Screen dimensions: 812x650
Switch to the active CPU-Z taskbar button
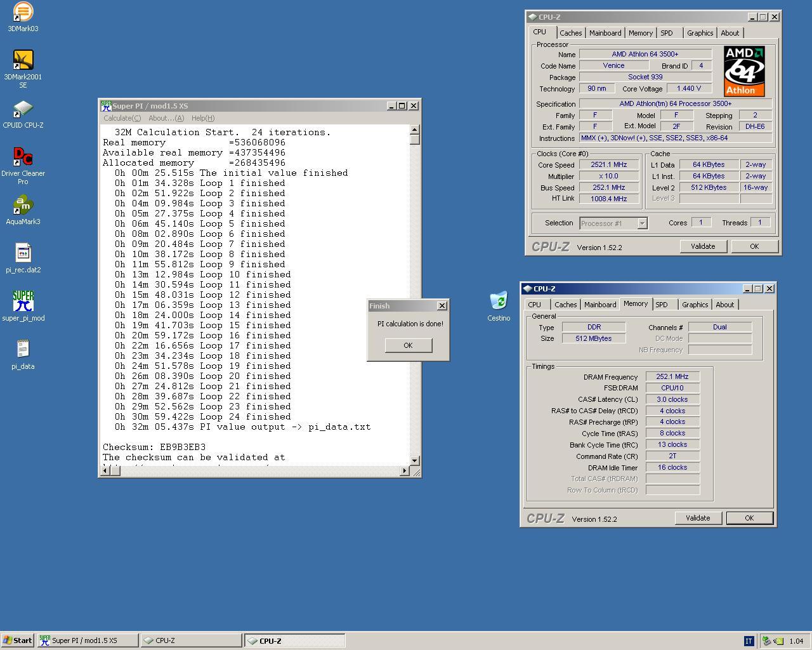click(294, 640)
